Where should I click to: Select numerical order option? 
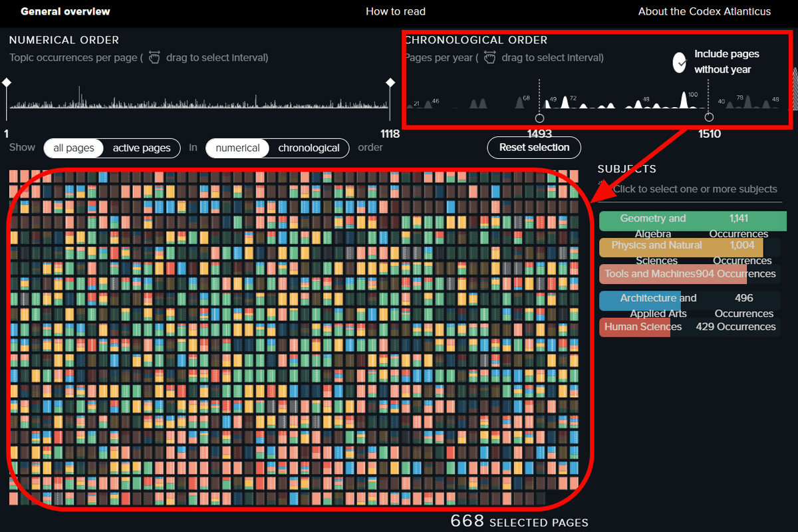(x=237, y=148)
